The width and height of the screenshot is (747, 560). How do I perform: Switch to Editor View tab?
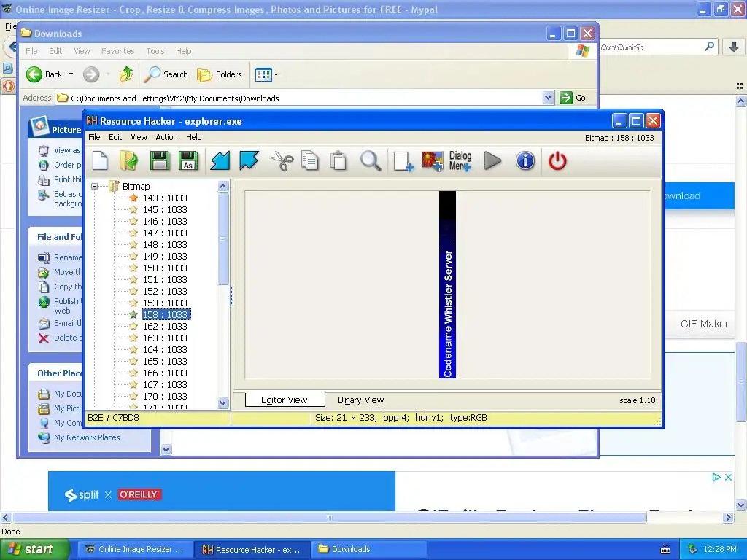point(285,400)
